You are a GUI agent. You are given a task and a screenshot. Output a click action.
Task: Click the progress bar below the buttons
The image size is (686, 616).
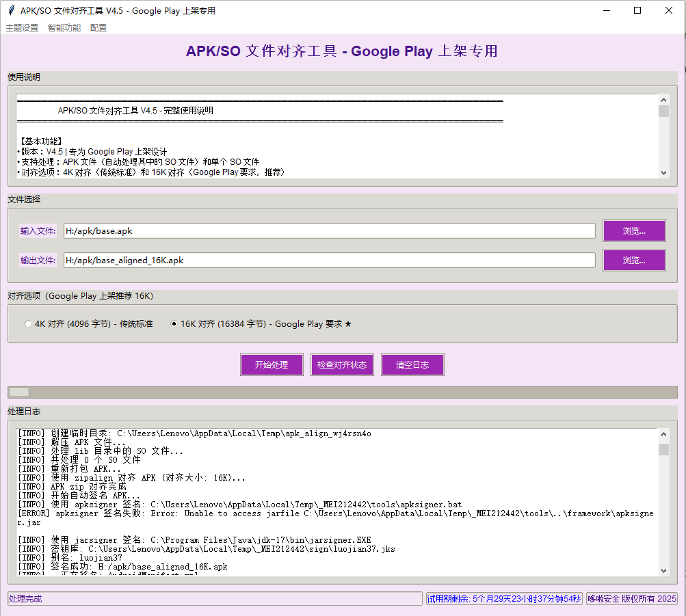pos(343,392)
